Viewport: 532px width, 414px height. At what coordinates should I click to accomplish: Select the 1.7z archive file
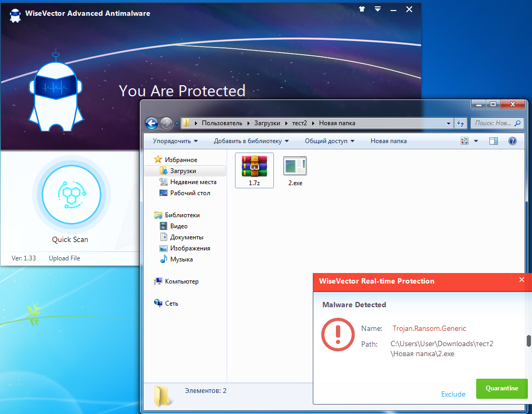click(x=254, y=170)
